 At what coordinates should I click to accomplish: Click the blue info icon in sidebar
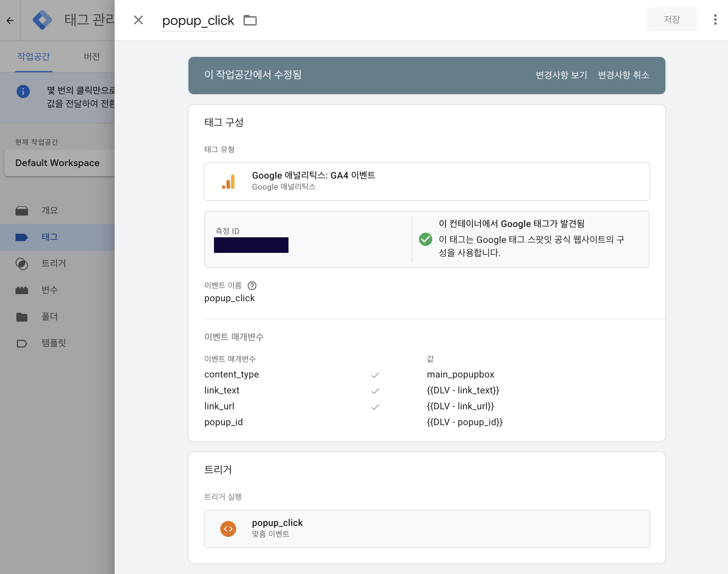tap(23, 91)
